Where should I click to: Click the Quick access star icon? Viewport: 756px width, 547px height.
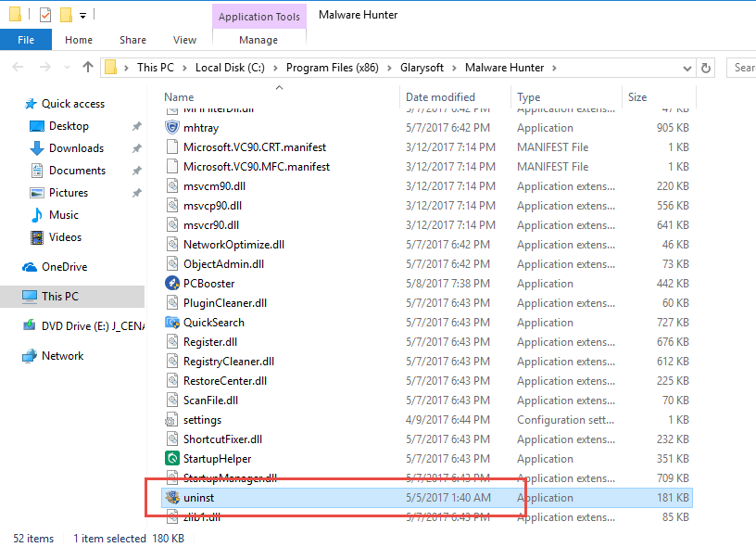pyautogui.click(x=31, y=104)
